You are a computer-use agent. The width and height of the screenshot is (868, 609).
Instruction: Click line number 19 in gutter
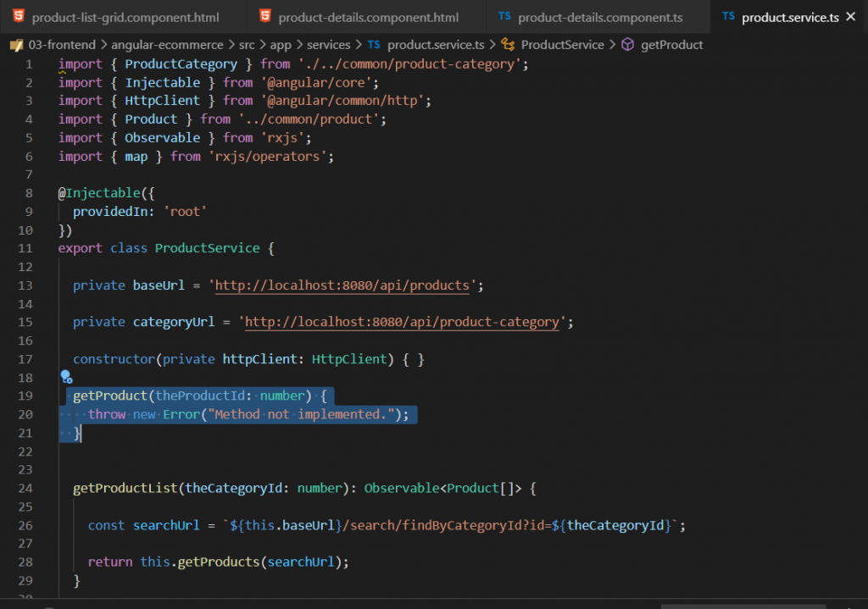[x=25, y=396]
